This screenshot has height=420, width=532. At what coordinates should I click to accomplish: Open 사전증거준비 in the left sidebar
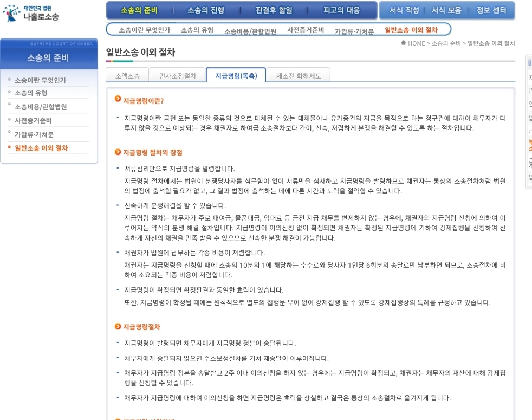[33, 120]
